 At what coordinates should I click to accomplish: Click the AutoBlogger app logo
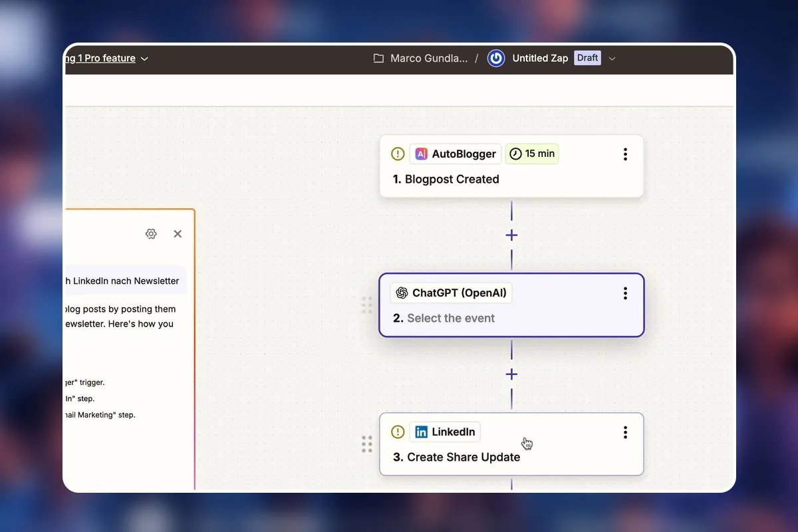point(422,154)
